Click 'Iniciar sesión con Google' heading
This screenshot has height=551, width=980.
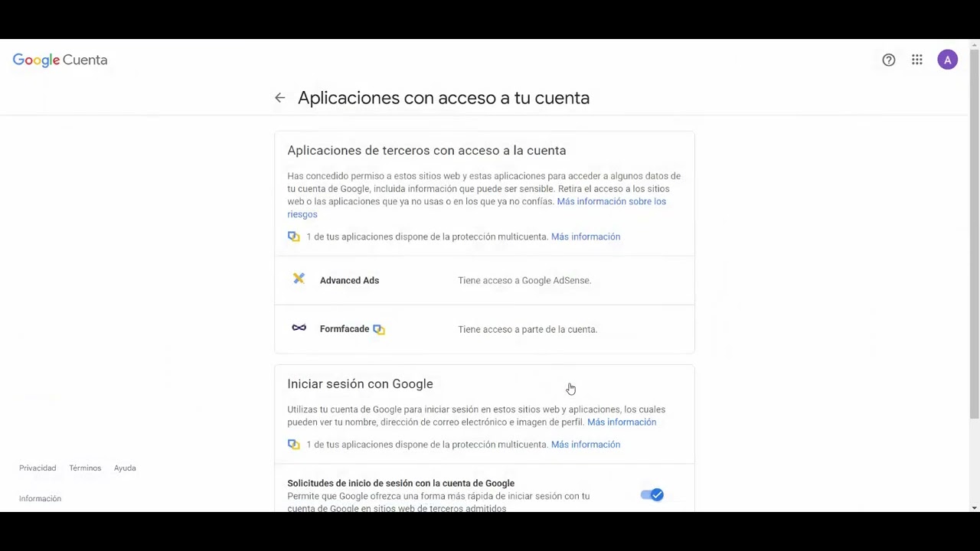point(360,384)
